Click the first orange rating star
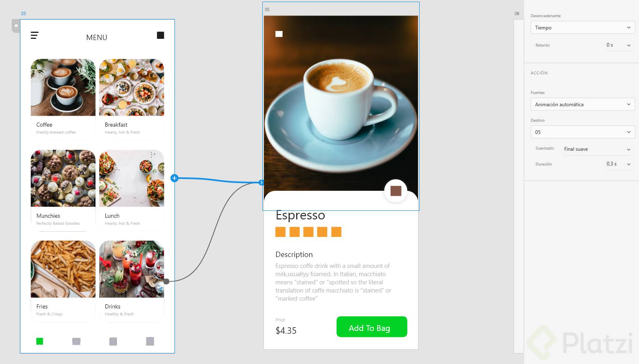Image resolution: width=639 pixels, height=364 pixels. [x=281, y=232]
